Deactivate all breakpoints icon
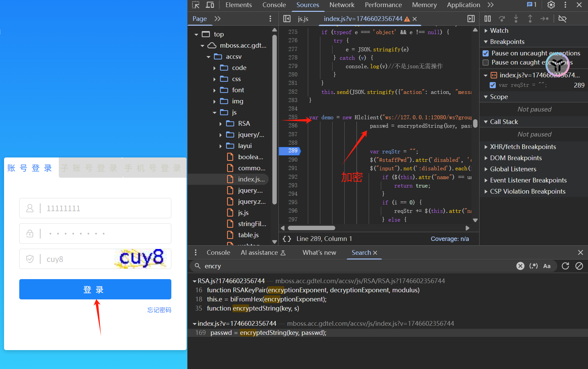The image size is (588, 369). [562, 19]
